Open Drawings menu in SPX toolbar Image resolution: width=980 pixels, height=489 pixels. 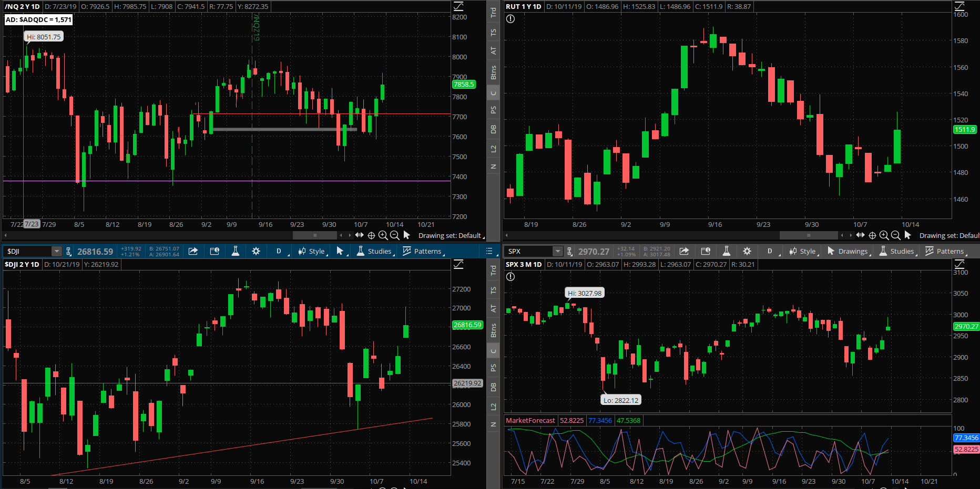tap(848, 251)
